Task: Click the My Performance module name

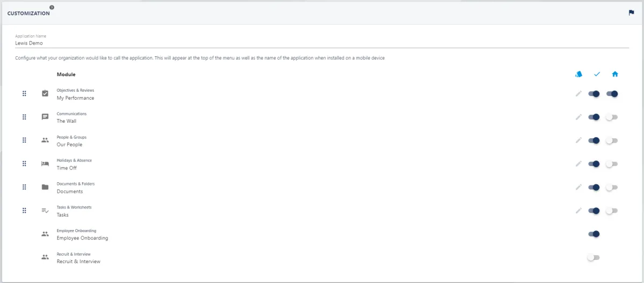Action: [x=76, y=98]
